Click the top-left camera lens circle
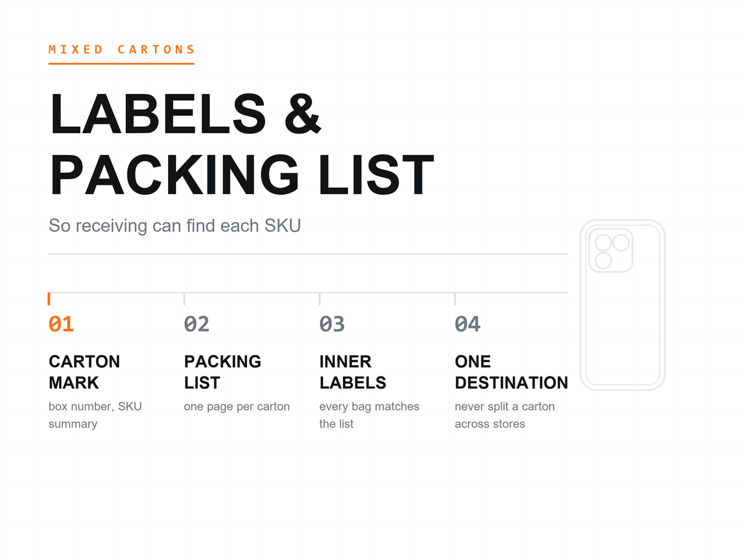Image resolution: width=747 pixels, height=560 pixels. [x=603, y=243]
